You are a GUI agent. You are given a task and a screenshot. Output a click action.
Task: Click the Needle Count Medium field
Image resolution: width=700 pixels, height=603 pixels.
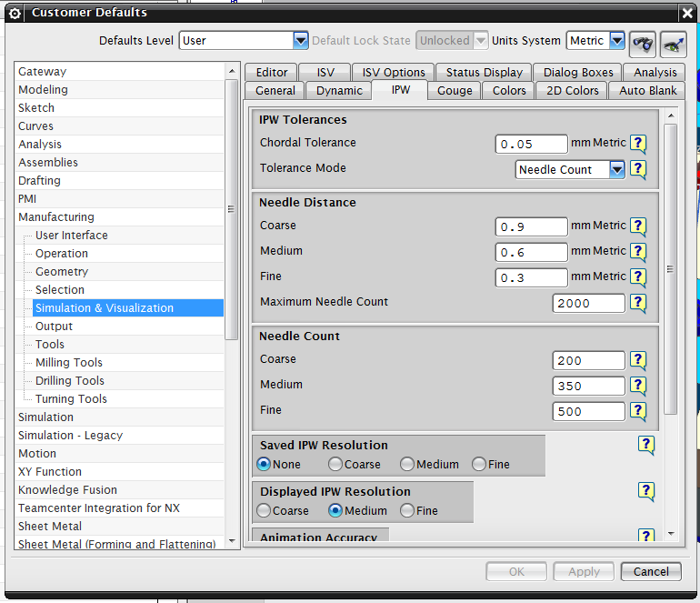point(588,387)
